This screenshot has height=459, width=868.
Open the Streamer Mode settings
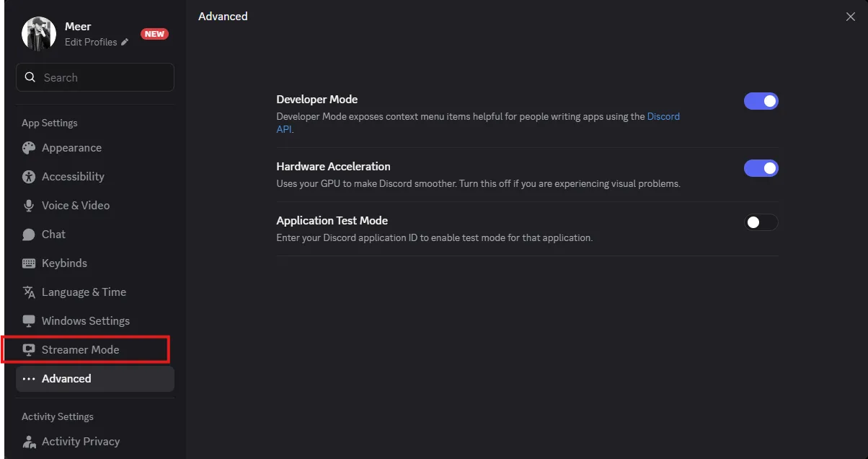pos(81,350)
